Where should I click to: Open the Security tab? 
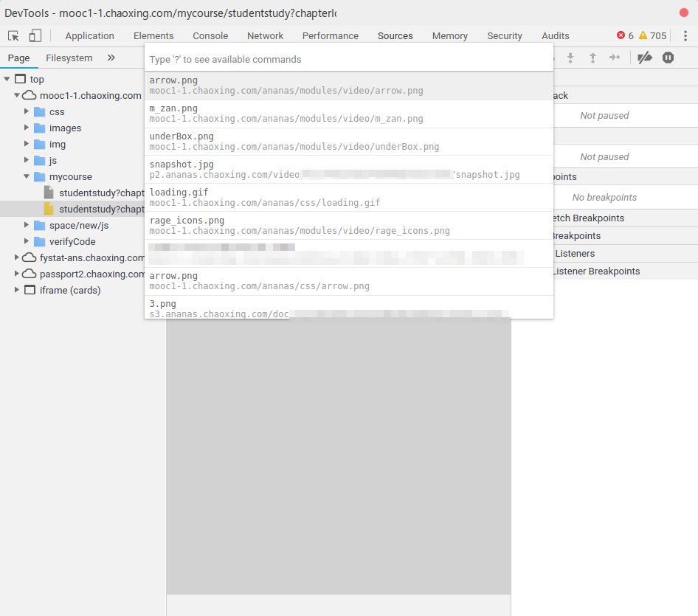505,35
